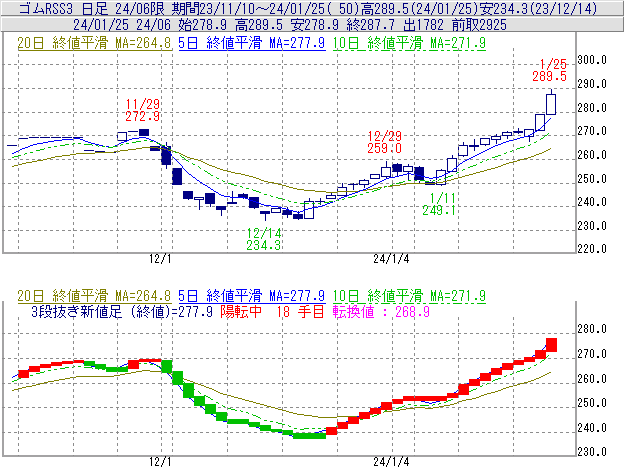The image size is (624, 475).
Task: Click the 始278.9 open value in second header row
Action: (202, 25)
